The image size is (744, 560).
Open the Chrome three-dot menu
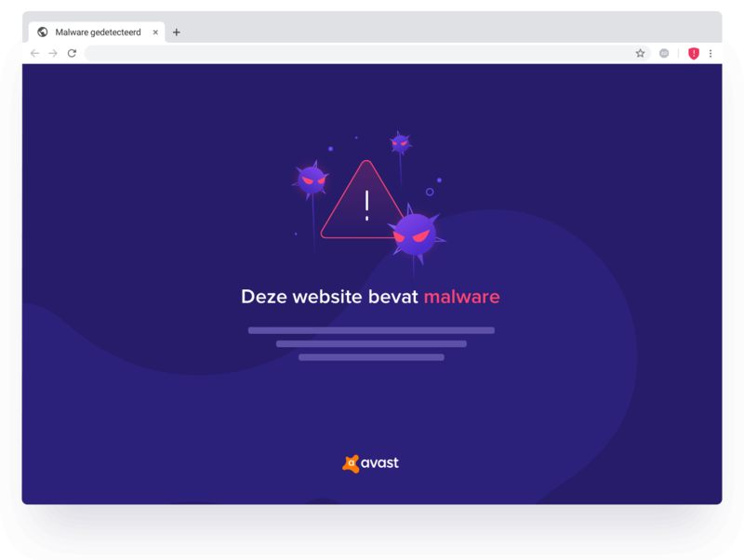[x=711, y=53]
